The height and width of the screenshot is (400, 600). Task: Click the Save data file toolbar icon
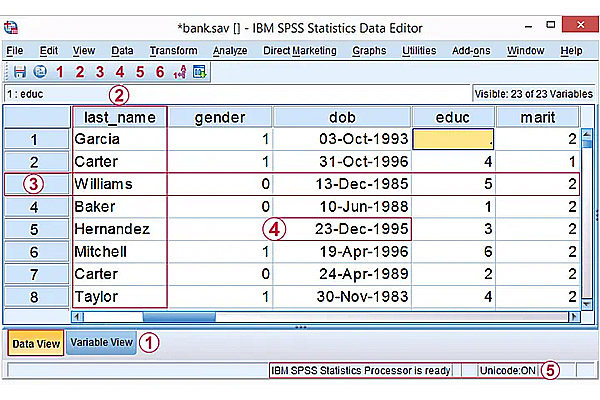pyautogui.click(x=20, y=72)
